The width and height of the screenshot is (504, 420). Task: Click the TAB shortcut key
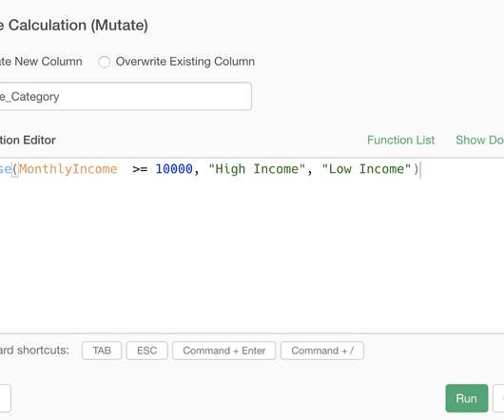coord(102,351)
